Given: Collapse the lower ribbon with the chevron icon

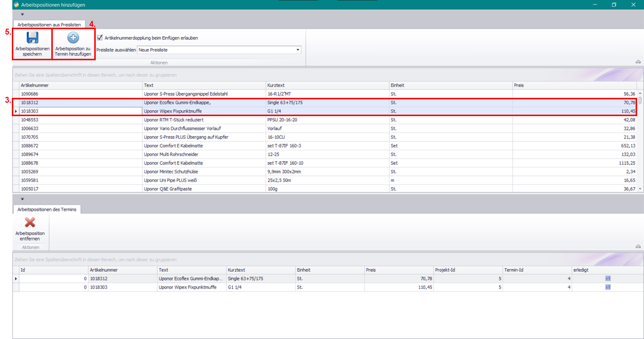Looking at the screenshot, I should 638,247.
